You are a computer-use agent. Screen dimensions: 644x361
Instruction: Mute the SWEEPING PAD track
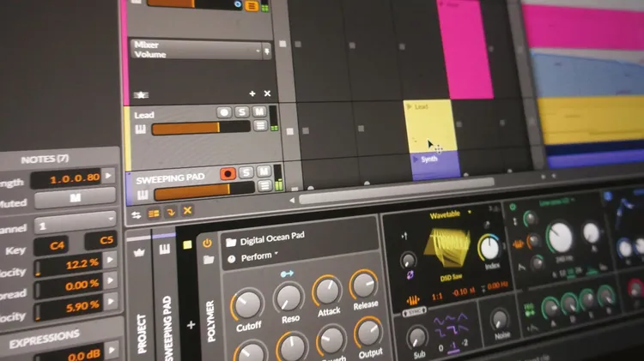click(264, 171)
